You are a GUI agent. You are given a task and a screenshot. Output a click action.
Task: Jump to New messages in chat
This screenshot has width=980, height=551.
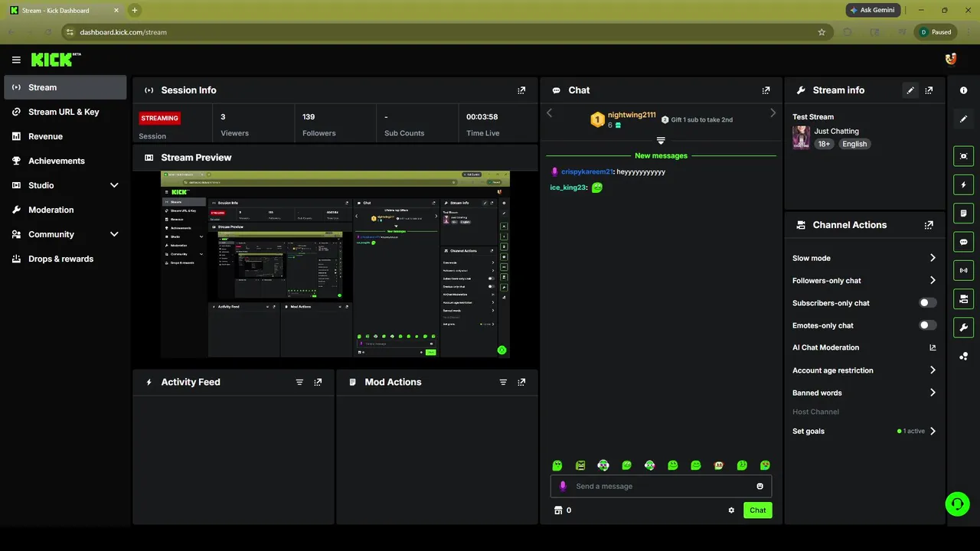point(661,155)
